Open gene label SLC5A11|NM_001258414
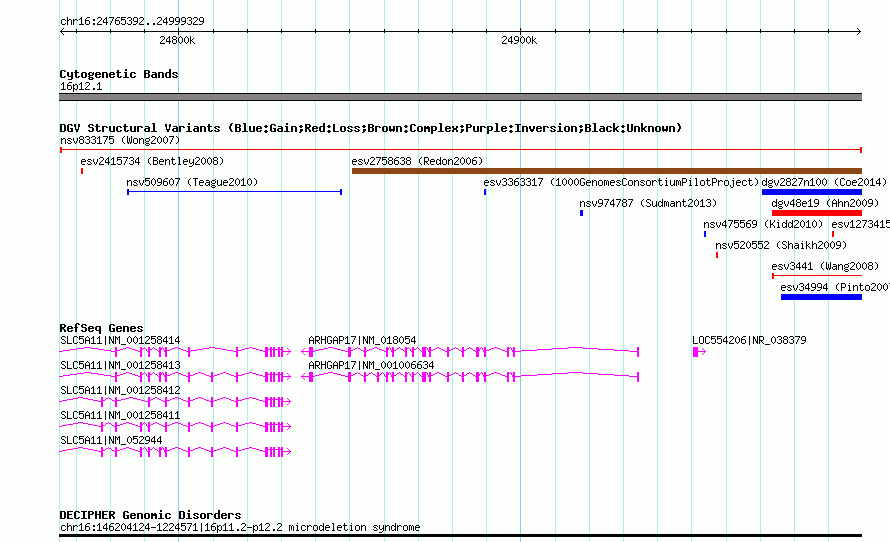Image resolution: width=890 pixels, height=542 pixels. [x=120, y=340]
